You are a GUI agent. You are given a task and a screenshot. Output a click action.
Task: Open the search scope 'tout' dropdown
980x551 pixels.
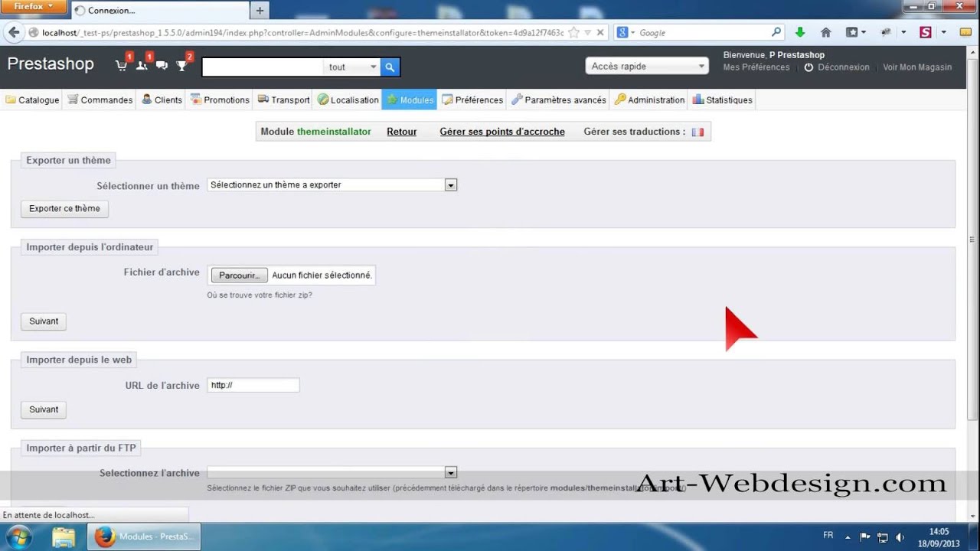tap(352, 67)
